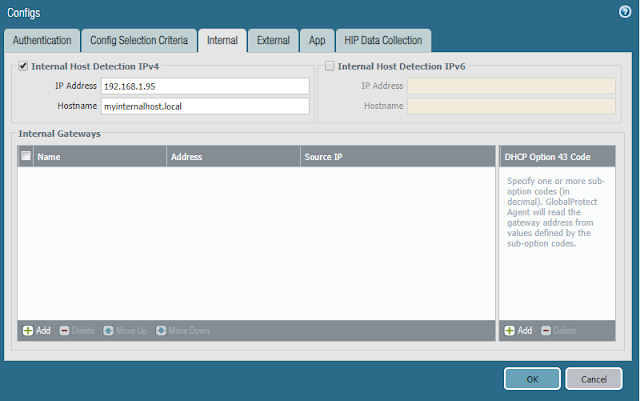Screen dimensions: 640x401
Task: Click Delete in Internal Gateways toolbar
Action: click(x=78, y=330)
